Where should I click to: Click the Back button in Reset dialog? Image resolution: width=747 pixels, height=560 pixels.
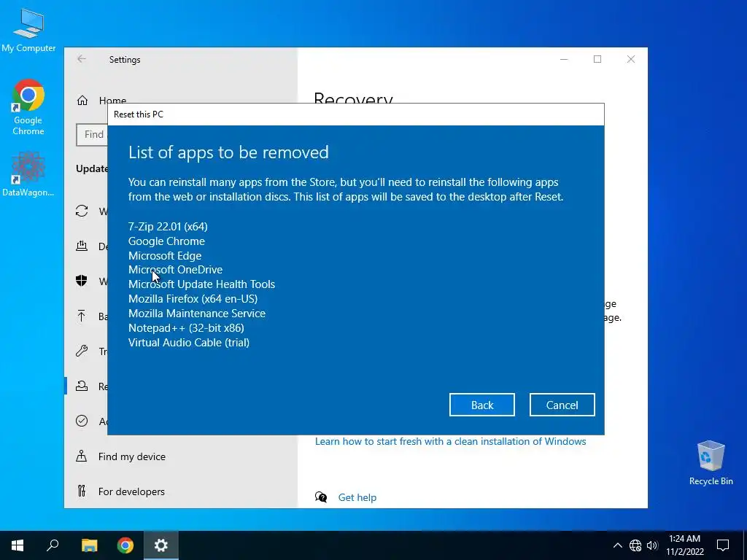pyautogui.click(x=481, y=405)
